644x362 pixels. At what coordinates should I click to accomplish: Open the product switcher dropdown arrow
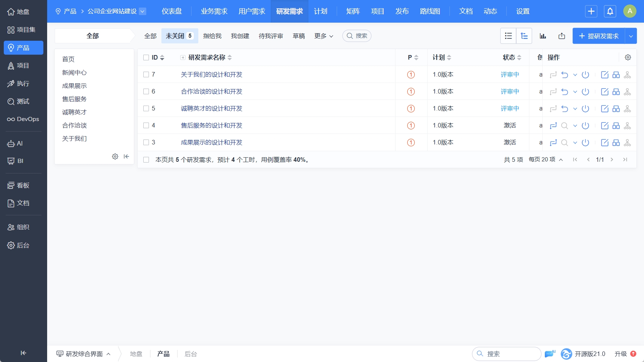(x=143, y=11)
